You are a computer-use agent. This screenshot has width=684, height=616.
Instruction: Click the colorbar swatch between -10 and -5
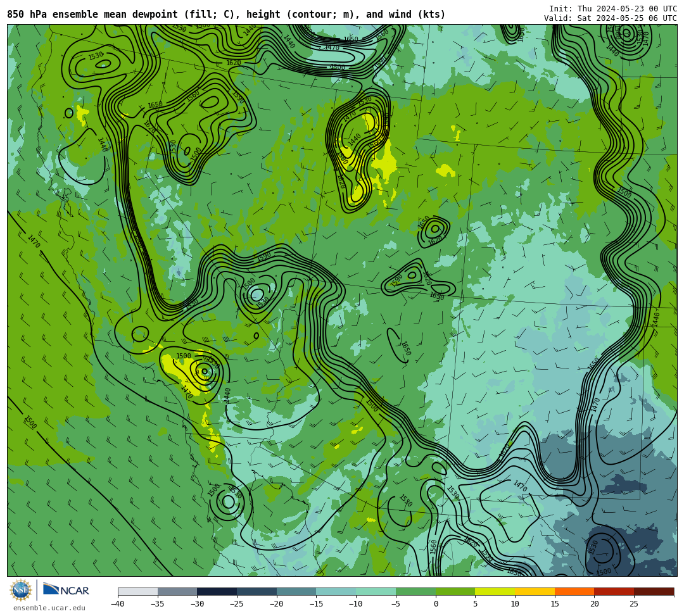[x=376, y=591]
